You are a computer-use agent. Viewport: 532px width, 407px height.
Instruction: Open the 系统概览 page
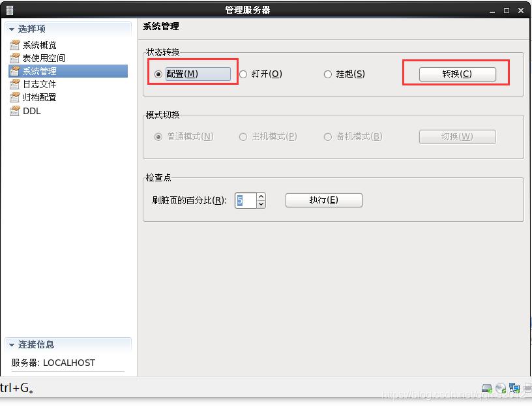click(39, 45)
